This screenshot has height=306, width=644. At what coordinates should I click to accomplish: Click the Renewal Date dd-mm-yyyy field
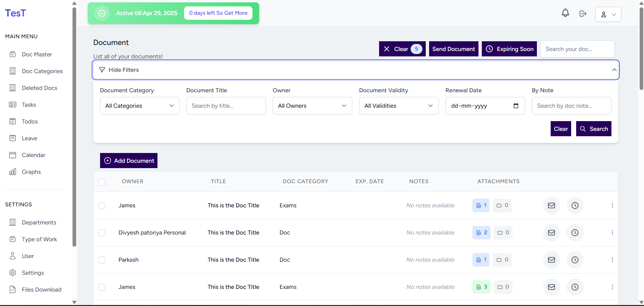[x=485, y=106]
